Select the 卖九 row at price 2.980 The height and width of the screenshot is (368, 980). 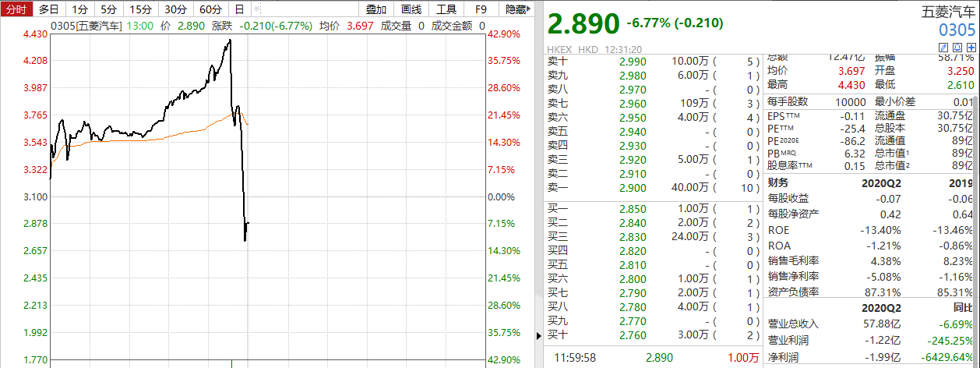[653, 75]
